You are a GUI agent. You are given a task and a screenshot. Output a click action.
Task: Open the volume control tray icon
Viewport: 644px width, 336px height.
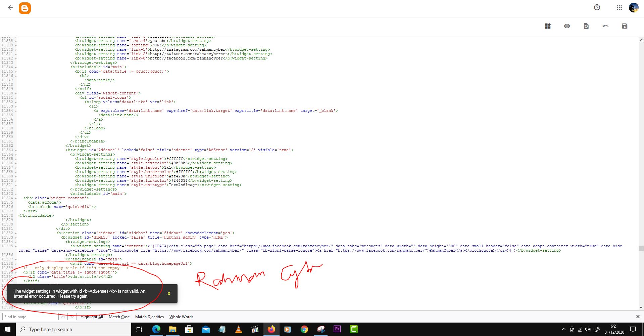588,329
